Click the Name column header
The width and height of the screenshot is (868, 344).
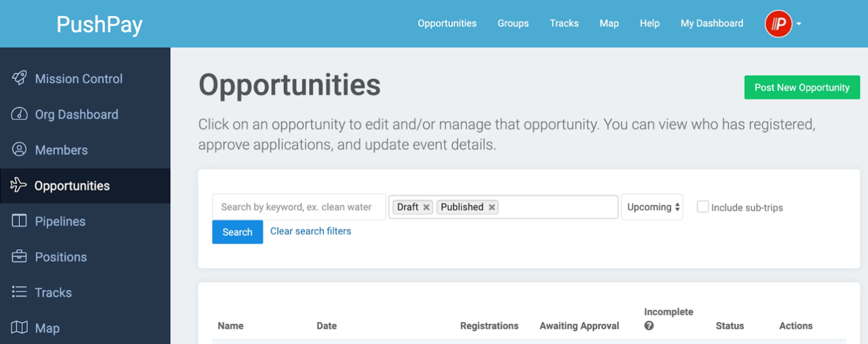pos(230,326)
